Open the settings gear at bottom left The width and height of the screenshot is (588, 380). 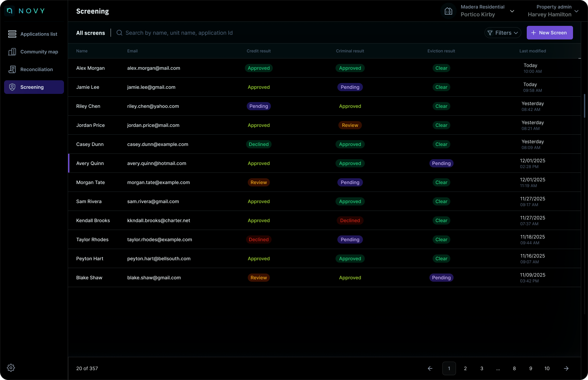pyautogui.click(x=11, y=368)
